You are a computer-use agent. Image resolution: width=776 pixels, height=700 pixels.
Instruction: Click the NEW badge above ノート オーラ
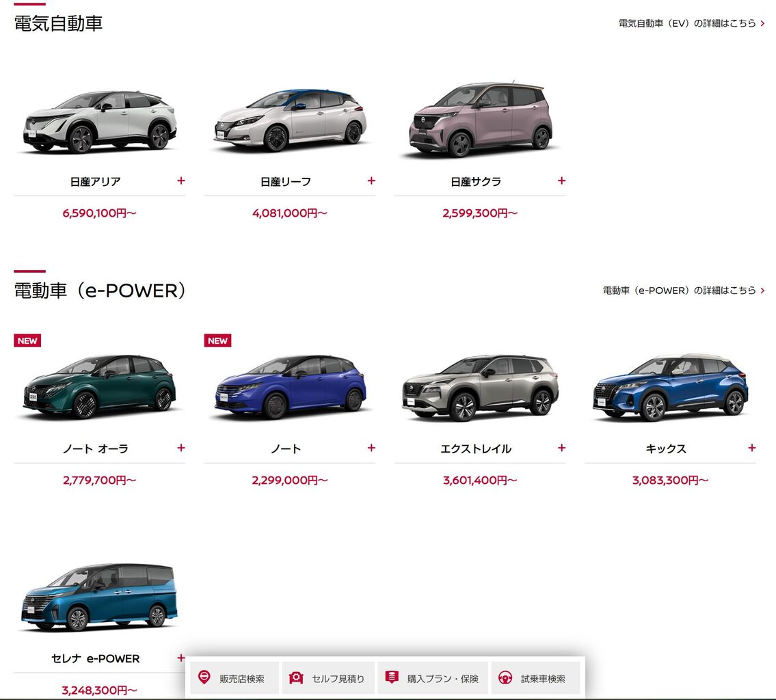[27, 340]
